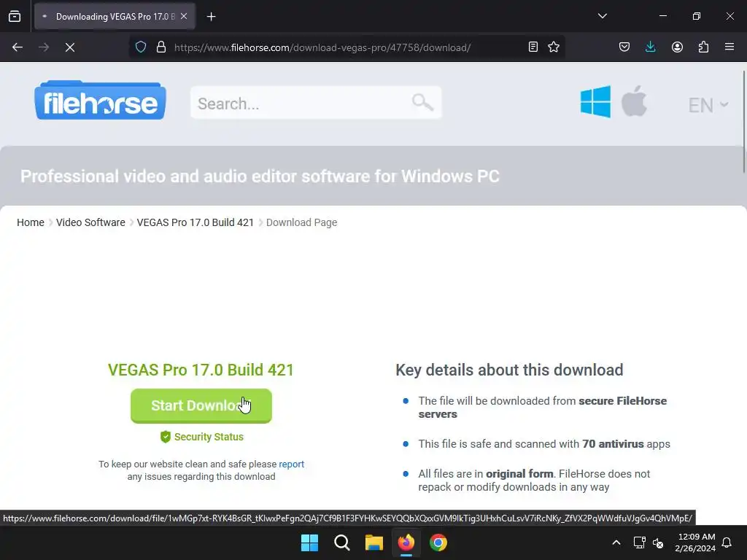Open tracking protection shield icon

click(x=141, y=47)
